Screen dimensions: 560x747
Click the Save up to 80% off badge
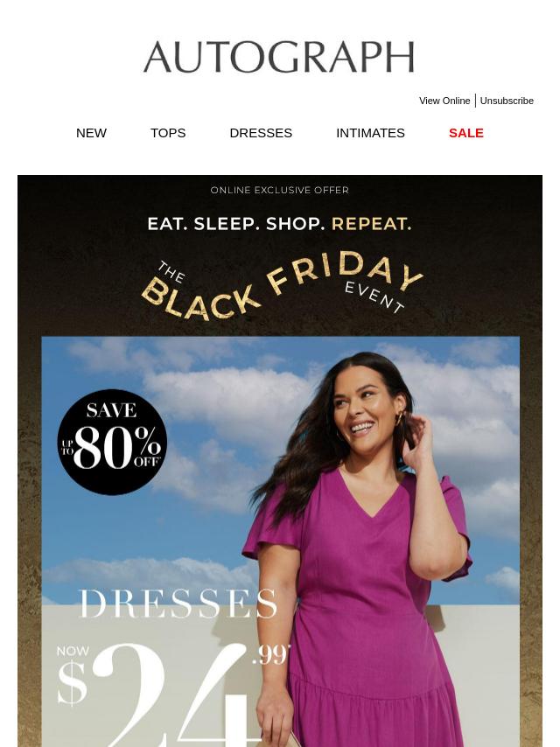[x=112, y=442]
